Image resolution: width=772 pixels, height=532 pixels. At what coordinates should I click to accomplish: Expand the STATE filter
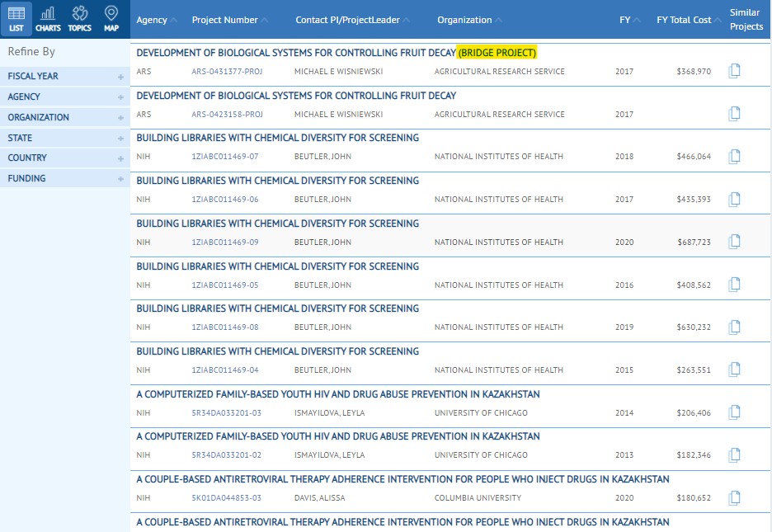pos(65,138)
